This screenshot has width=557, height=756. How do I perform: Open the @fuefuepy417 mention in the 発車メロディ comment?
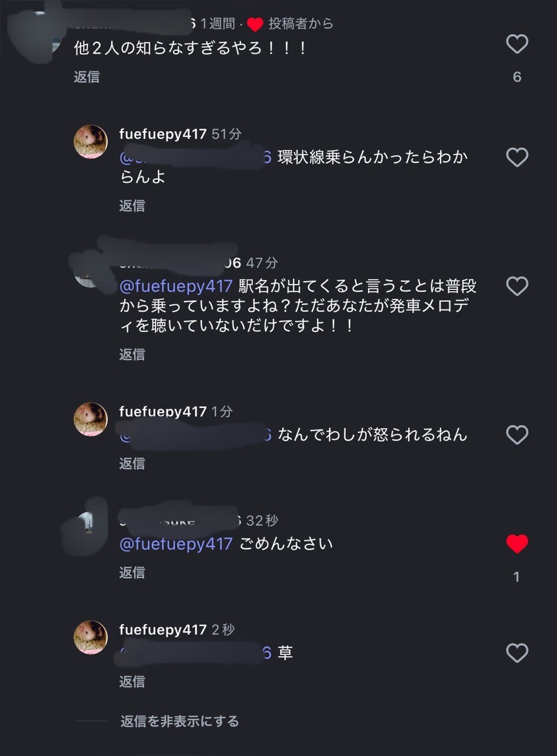[176, 286]
